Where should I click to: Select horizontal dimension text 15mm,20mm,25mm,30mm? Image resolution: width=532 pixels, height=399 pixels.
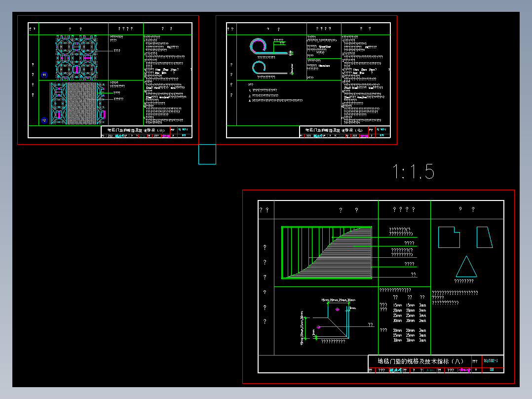(338, 300)
